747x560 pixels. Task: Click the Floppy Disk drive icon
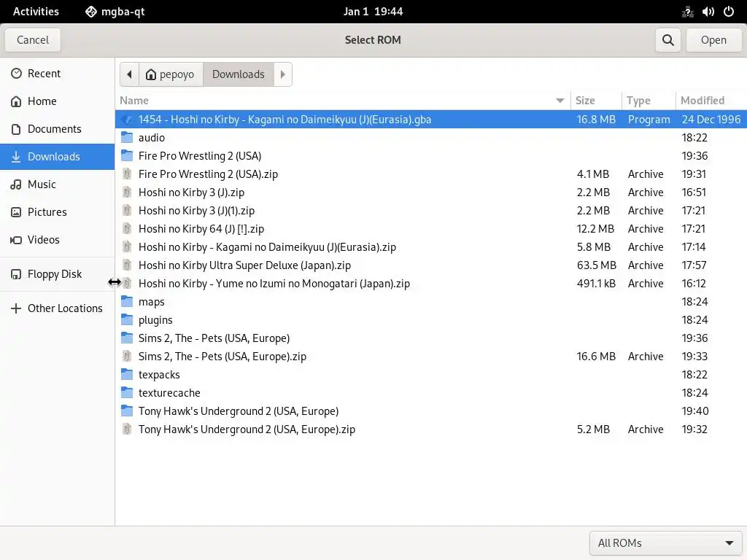click(16, 274)
